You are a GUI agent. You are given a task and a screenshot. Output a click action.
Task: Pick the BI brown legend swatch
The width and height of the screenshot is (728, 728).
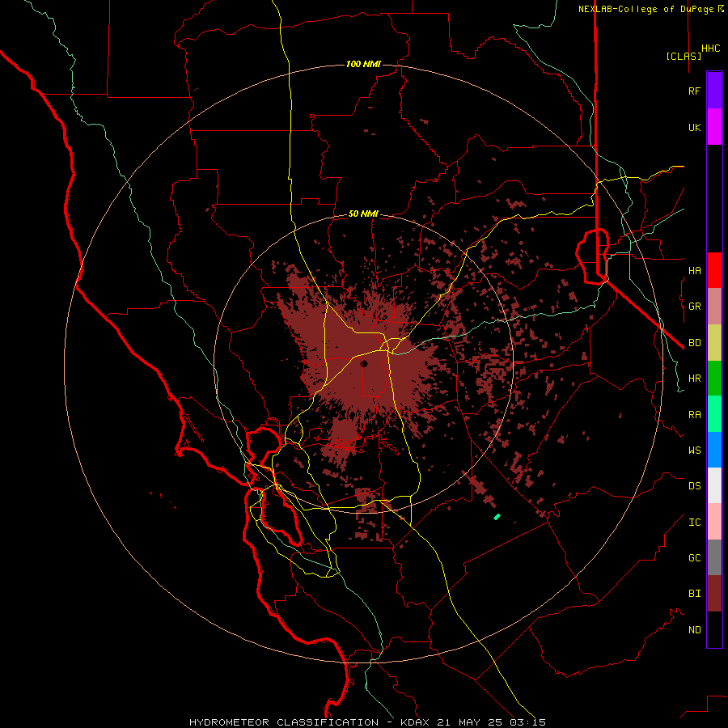[x=714, y=594]
